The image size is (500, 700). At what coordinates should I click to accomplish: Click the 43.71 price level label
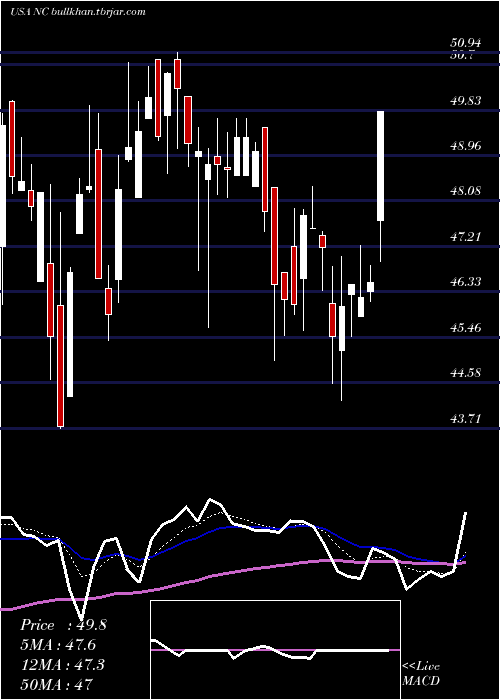(x=466, y=419)
